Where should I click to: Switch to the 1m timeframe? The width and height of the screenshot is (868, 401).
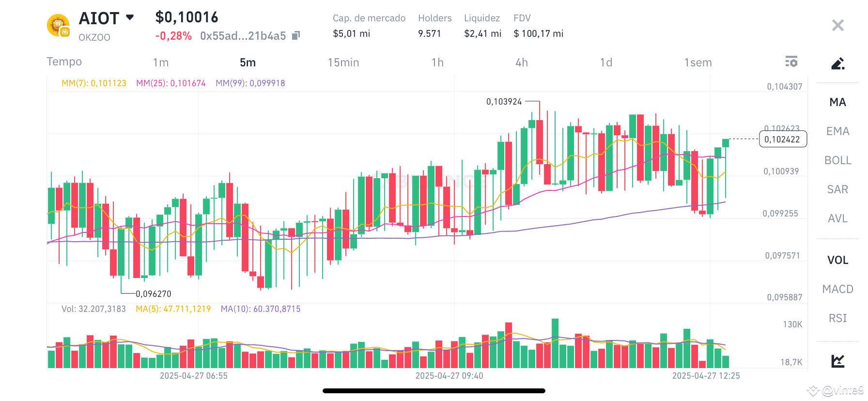click(161, 62)
